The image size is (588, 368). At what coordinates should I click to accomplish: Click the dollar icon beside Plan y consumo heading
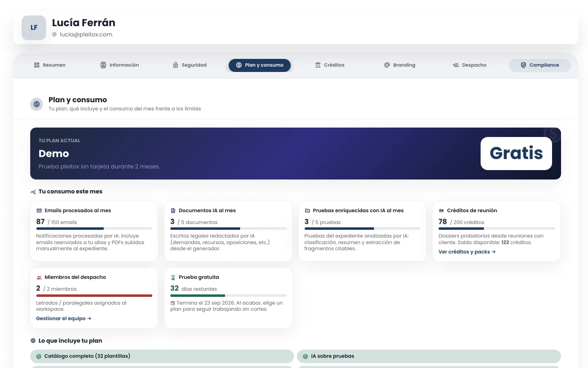point(37,104)
